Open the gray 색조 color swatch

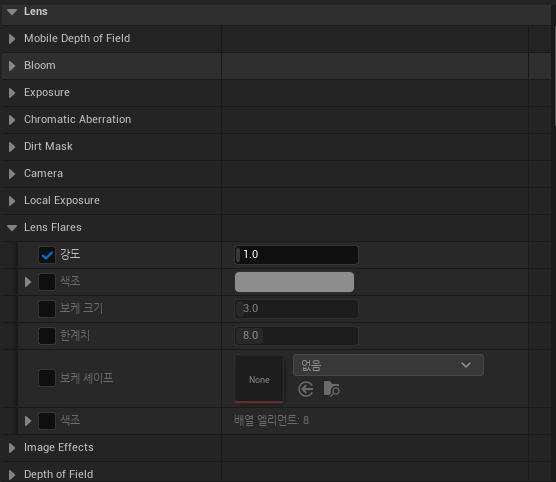(294, 282)
